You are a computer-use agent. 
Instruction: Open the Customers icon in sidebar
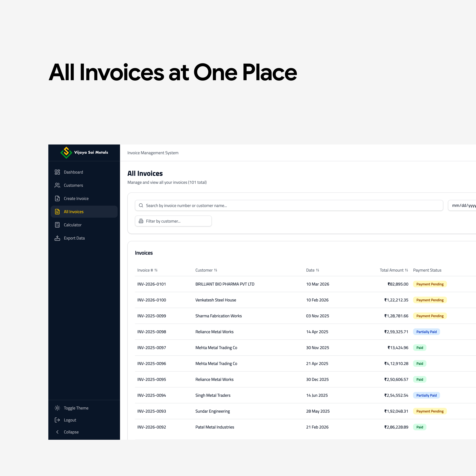click(x=57, y=185)
